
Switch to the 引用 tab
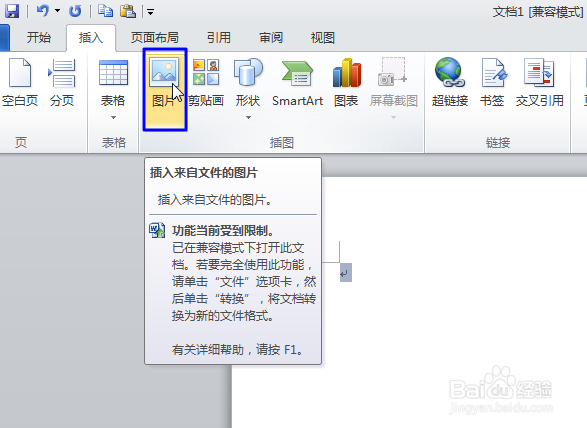point(219,37)
